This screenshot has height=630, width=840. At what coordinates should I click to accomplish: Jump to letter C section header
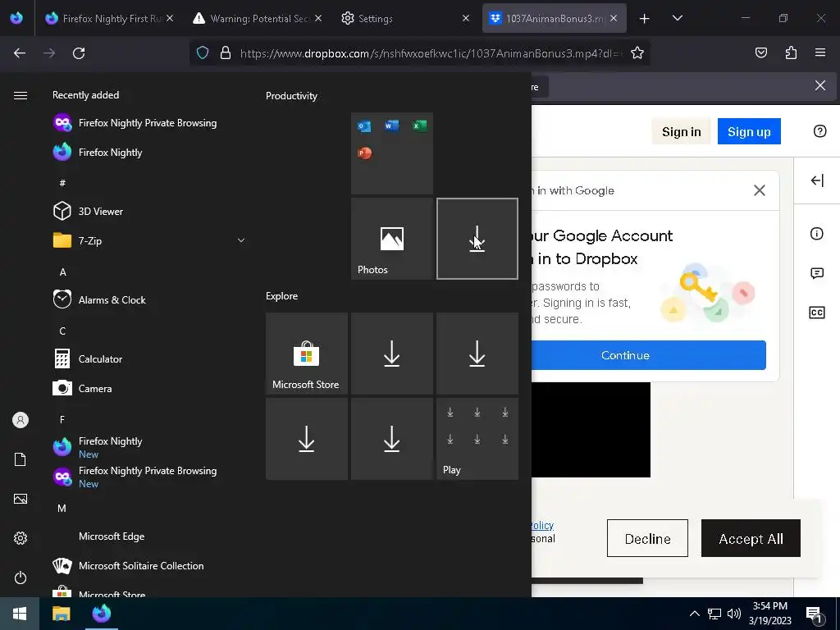[x=62, y=331]
